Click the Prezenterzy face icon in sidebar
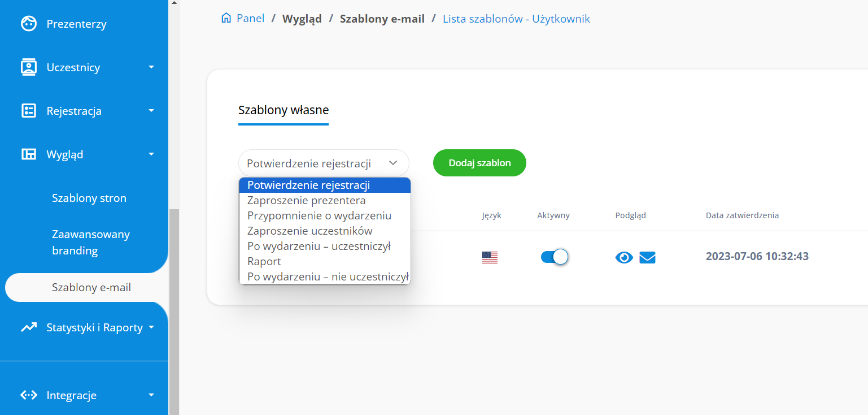Image resolution: width=868 pixels, height=415 pixels. [28, 24]
